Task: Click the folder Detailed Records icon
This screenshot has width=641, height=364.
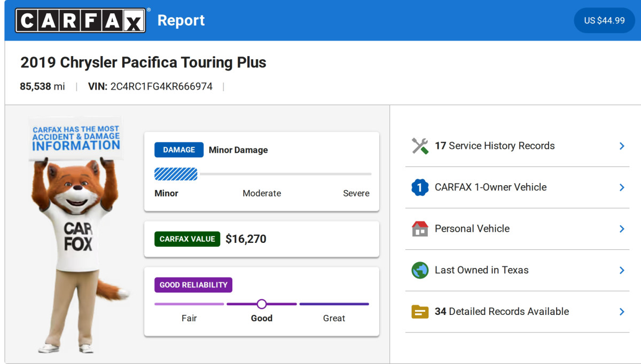Action: (420, 312)
